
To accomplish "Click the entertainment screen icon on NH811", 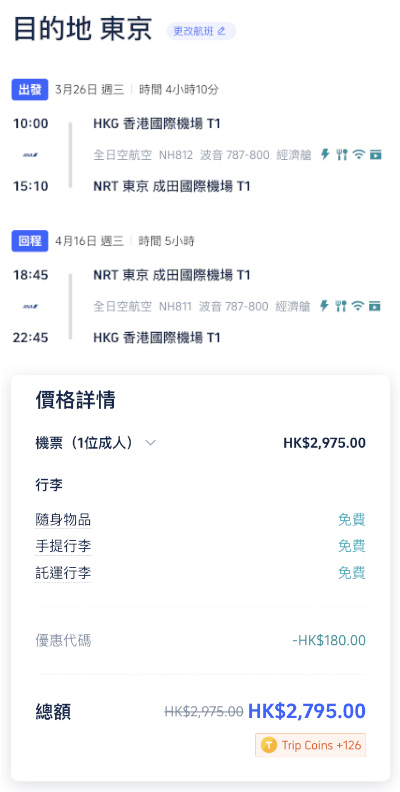I will (375, 306).
